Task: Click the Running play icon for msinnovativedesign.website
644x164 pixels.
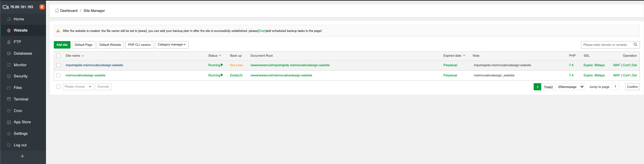Action: coord(222,75)
